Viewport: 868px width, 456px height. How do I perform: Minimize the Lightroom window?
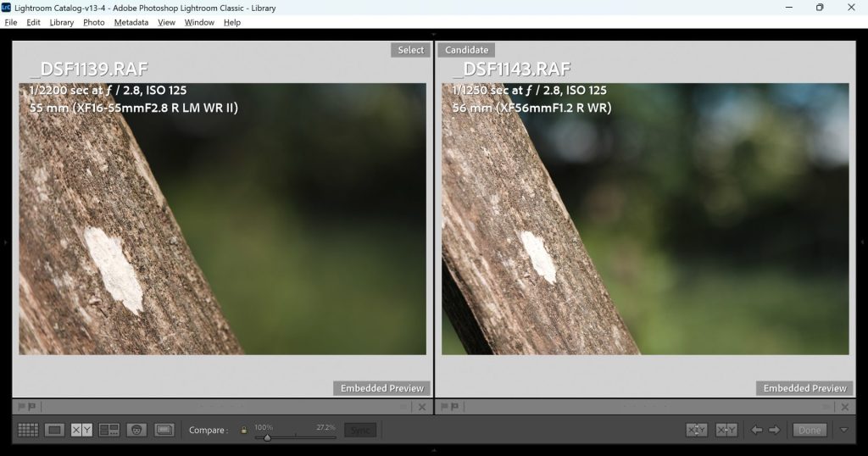[x=789, y=7]
